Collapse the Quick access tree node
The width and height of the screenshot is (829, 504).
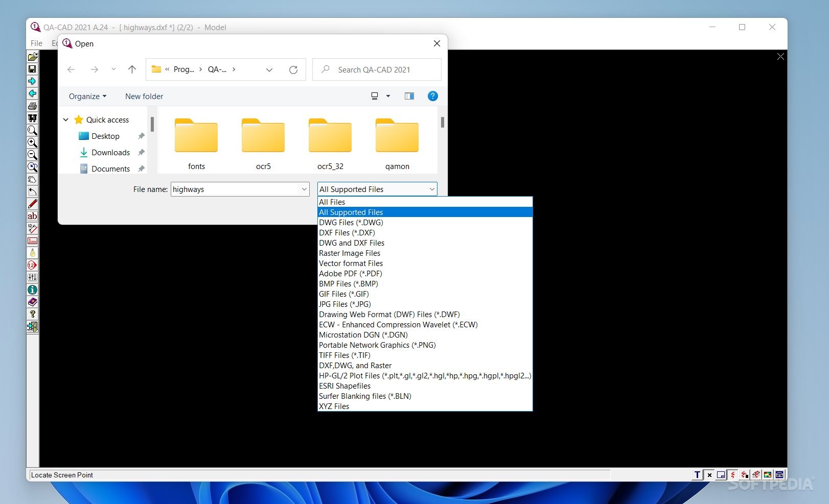pos(66,119)
